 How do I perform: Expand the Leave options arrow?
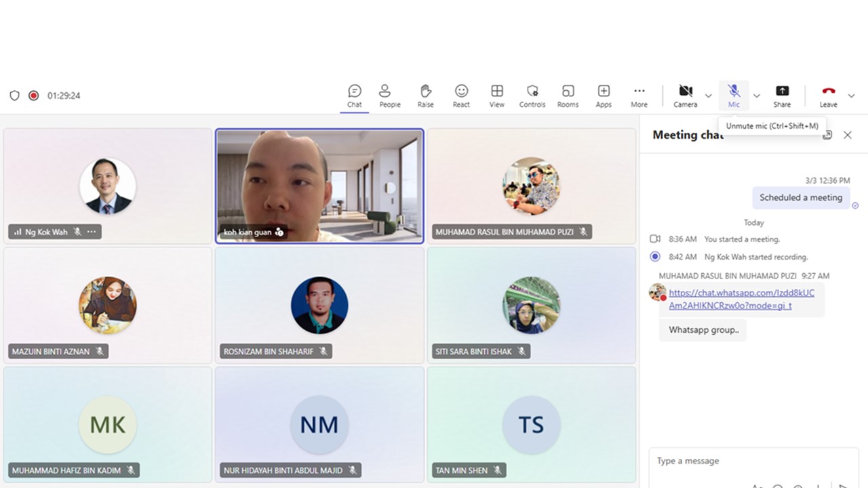coord(852,96)
